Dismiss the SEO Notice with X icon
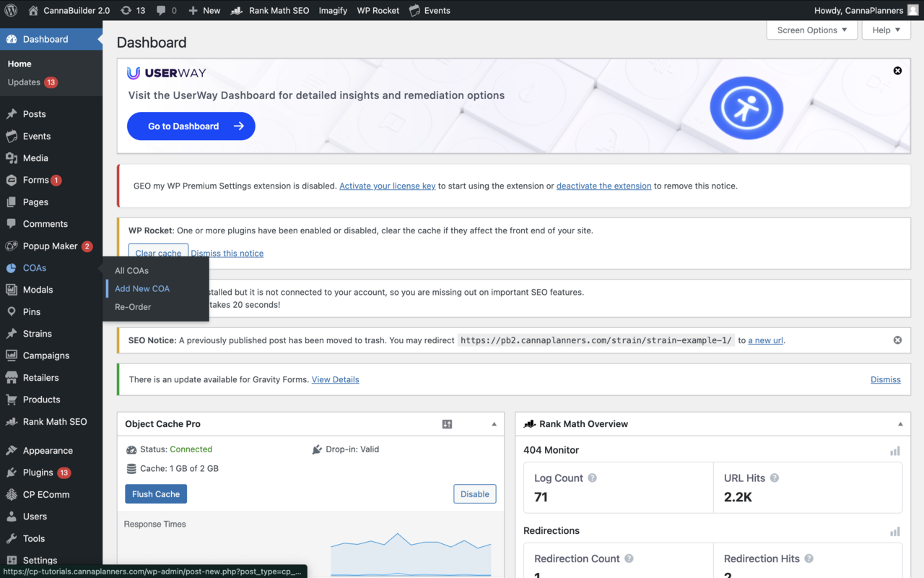 897,340
